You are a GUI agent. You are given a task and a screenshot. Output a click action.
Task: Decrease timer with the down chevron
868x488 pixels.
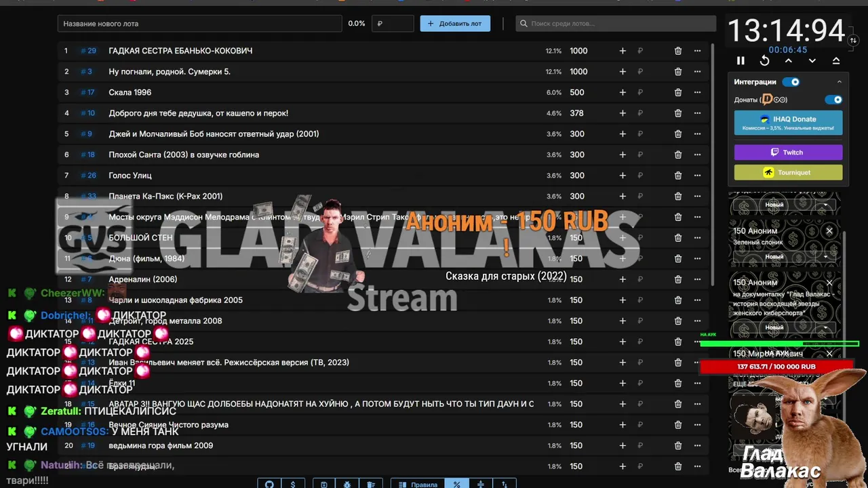pyautogui.click(x=812, y=60)
